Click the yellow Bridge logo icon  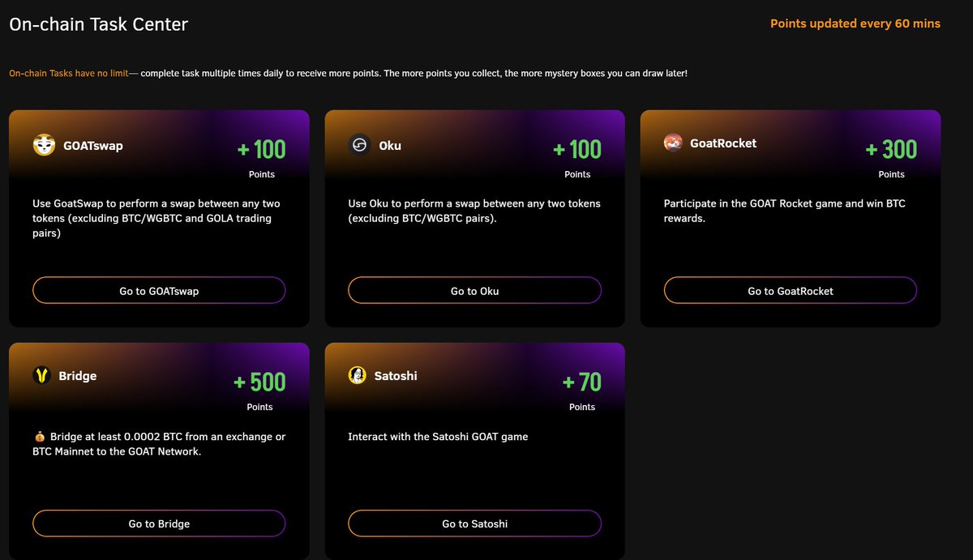[42, 375]
